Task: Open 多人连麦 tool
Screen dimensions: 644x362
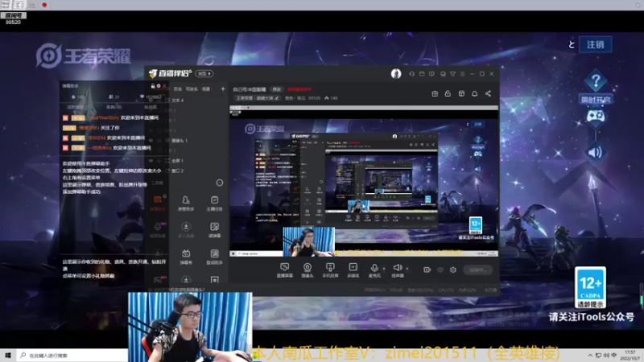Action: pos(186,230)
